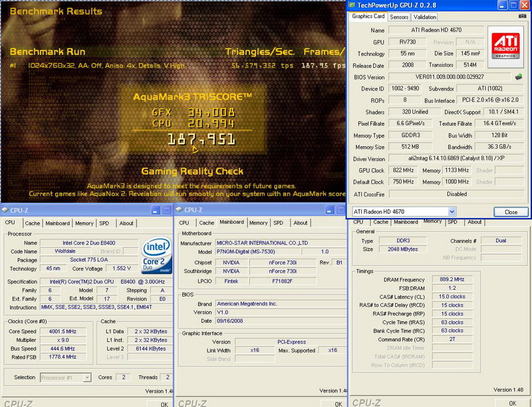Click the Command Rate 2T value
This screenshot has height=407, width=532.
coord(452,339)
